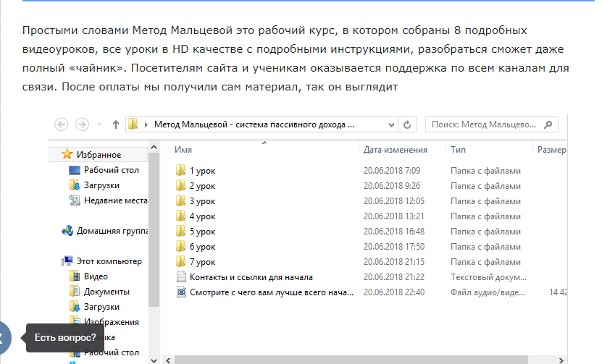This screenshot has width=615, height=364.
Task: Click the Домашняя группа icon
Action: 67,231
